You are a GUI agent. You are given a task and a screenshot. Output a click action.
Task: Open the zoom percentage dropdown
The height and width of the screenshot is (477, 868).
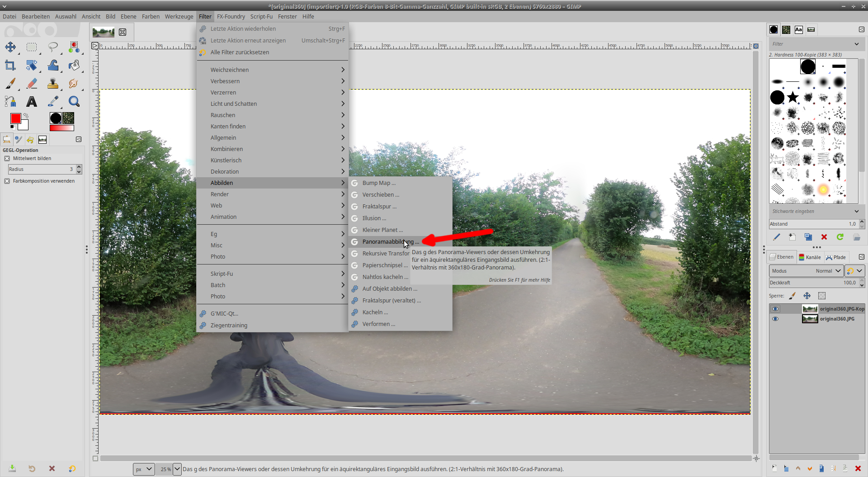(177, 469)
